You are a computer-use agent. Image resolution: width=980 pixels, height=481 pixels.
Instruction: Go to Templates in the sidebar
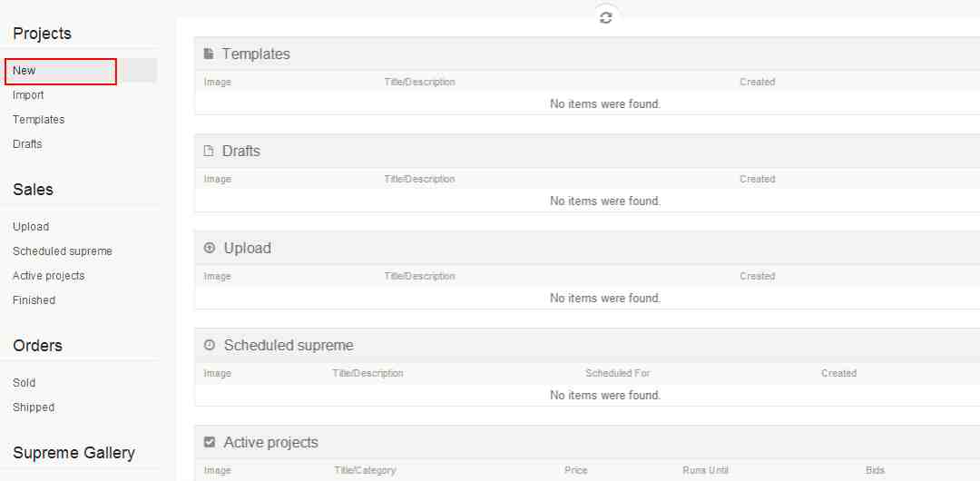coord(38,120)
